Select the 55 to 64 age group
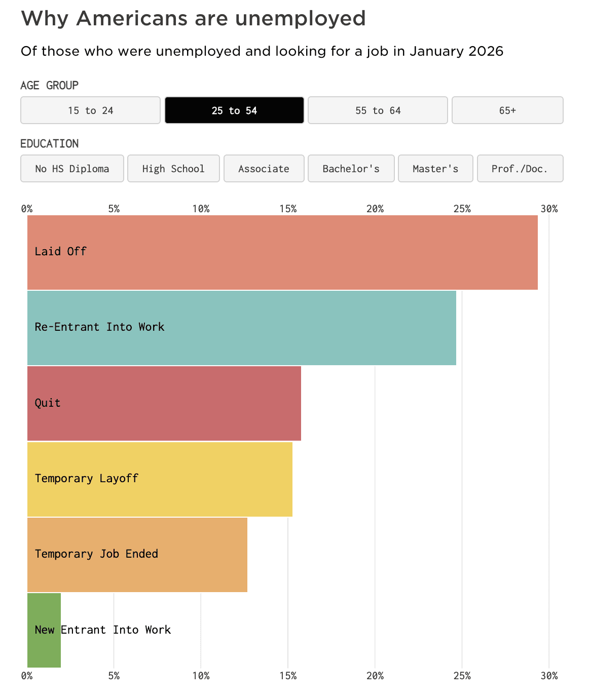589x700 pixels. click(378, 110)
